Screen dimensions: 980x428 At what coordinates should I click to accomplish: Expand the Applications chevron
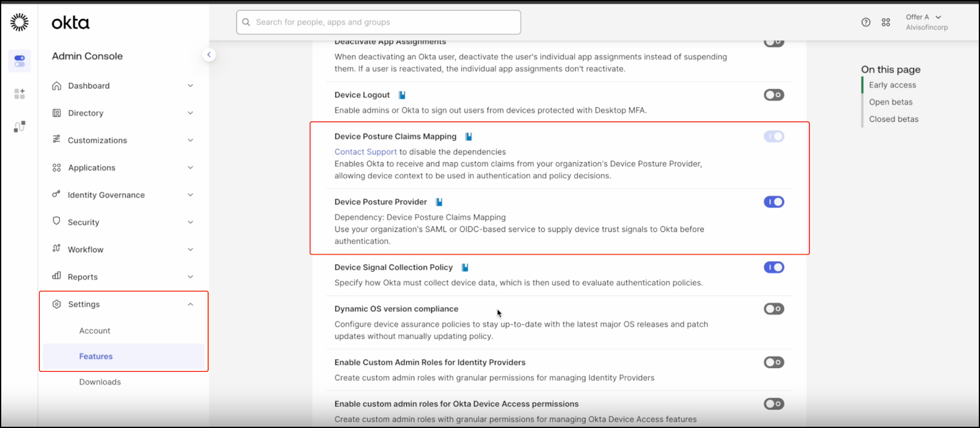point(191,167)
